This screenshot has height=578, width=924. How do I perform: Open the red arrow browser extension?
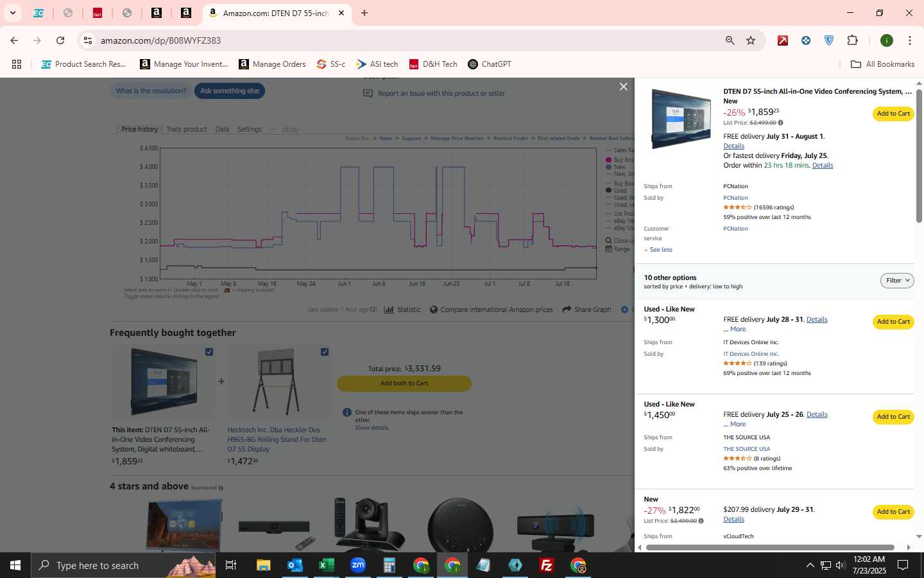783,40
